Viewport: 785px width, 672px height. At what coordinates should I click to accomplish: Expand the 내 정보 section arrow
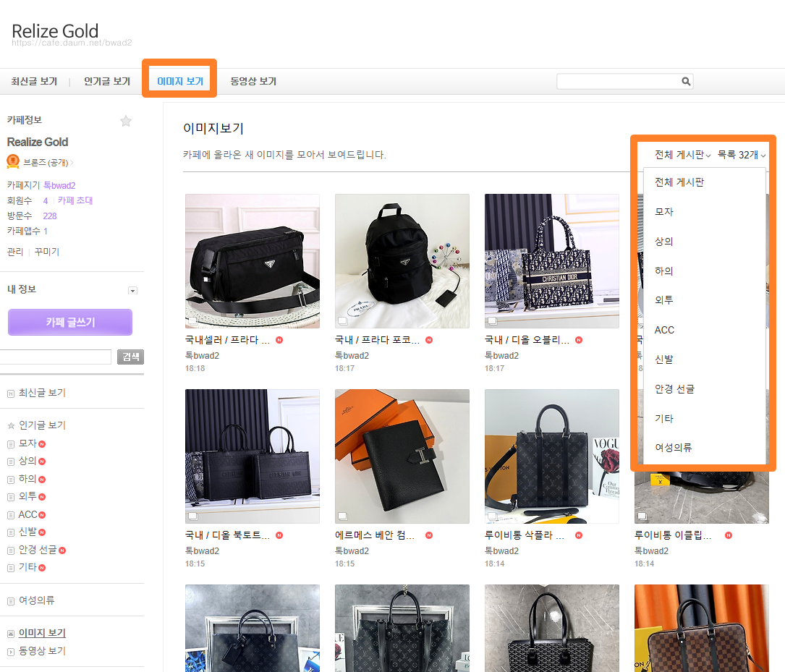pyautogui.click(x=132, y=291)
